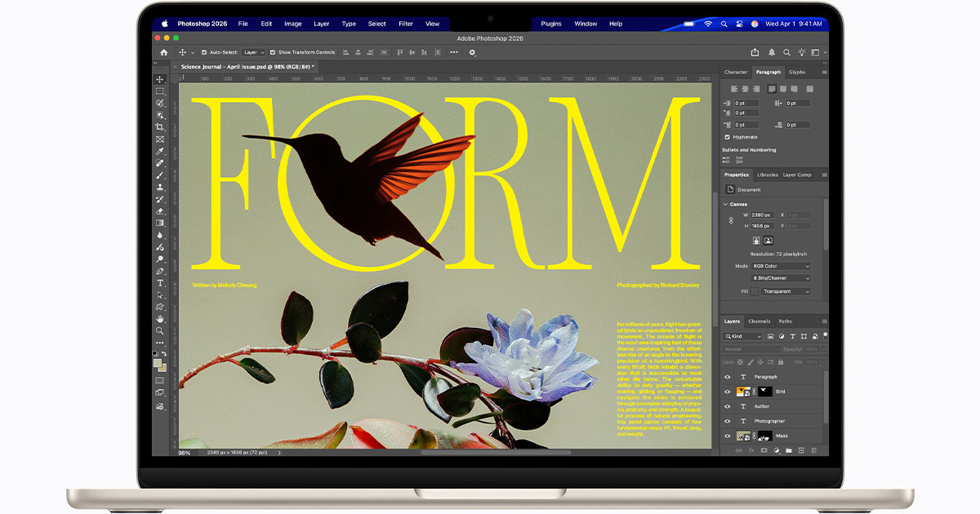This screenshot has height=514, width=980.
Task: Open the Auto-Select Layer dropdown
Action: (252, 52)
